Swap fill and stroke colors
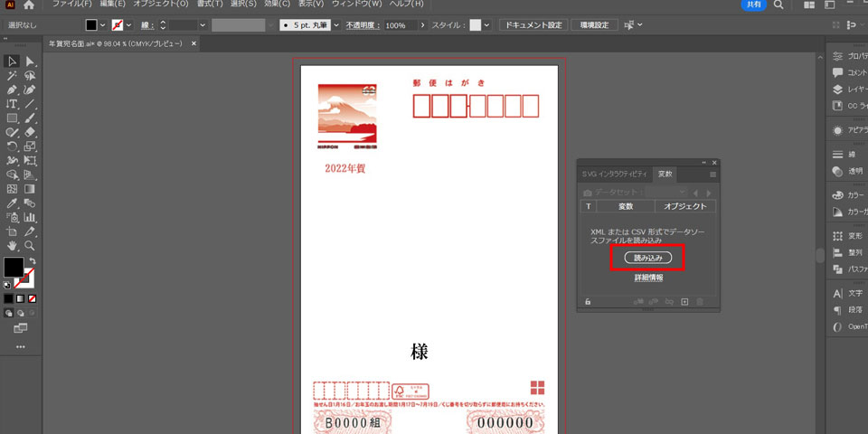The height and width of the screenshot is (434, 868). click(32, 261)
